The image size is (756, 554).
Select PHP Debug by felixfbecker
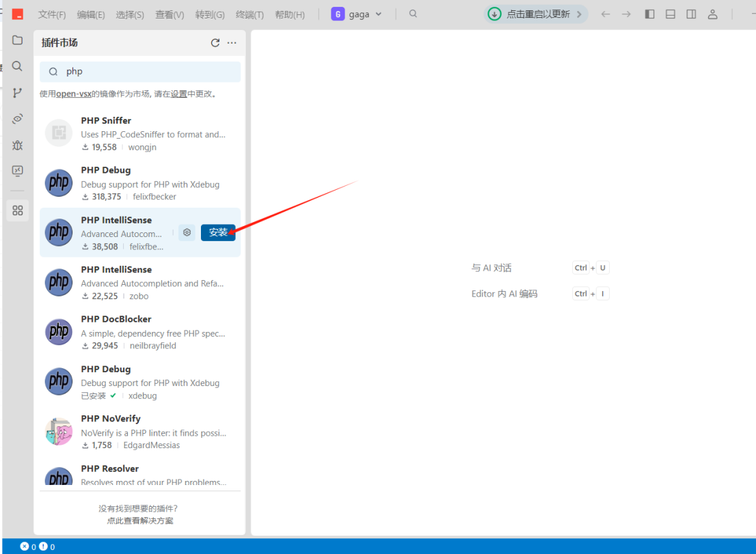tap(140, 183)
